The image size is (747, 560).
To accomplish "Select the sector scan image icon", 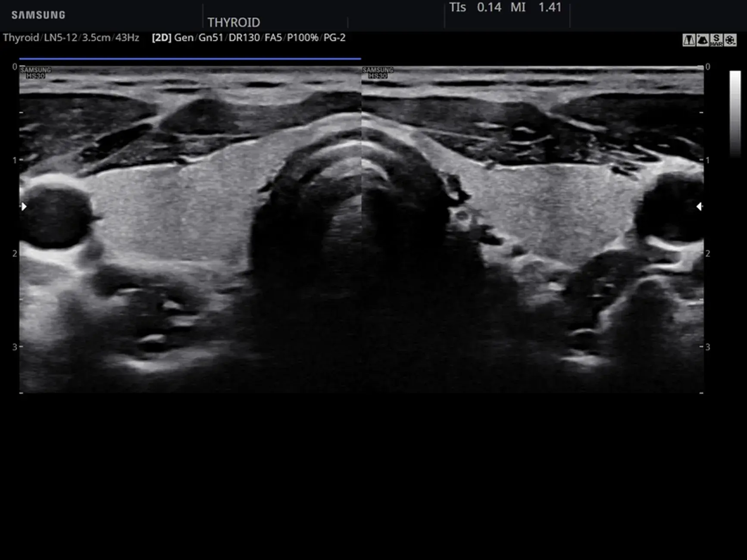I will [x=702, y=40].
